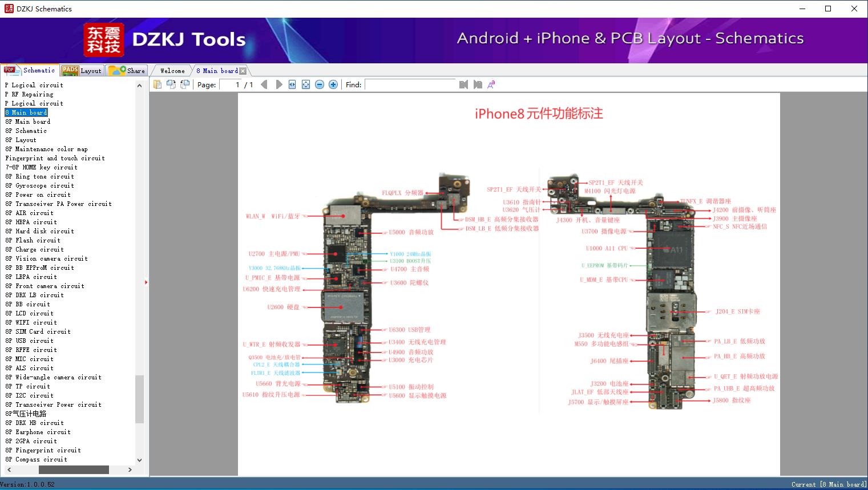Click the list's scroll up arrow
The image size is (868, 490).
(140, 86)
